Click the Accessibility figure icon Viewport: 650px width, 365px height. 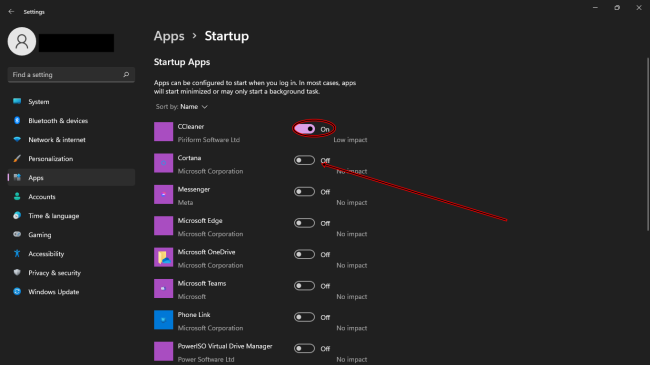click(x=17, y=253)
